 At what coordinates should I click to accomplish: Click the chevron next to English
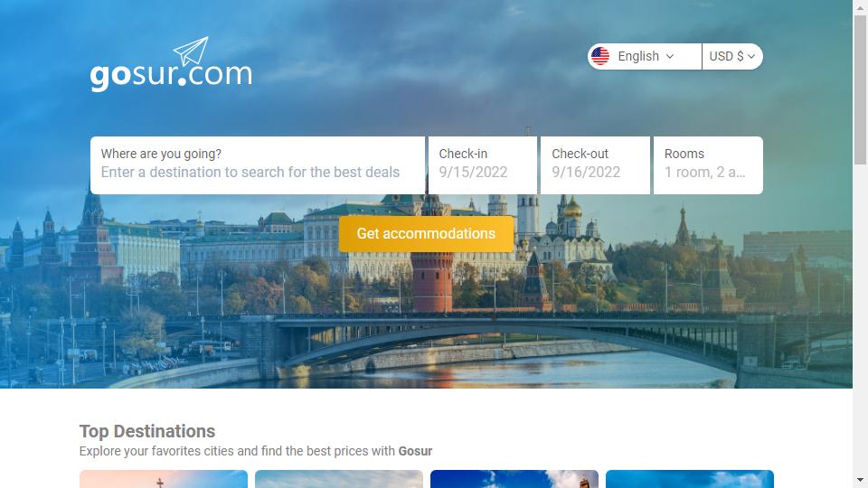pos(670,56)
